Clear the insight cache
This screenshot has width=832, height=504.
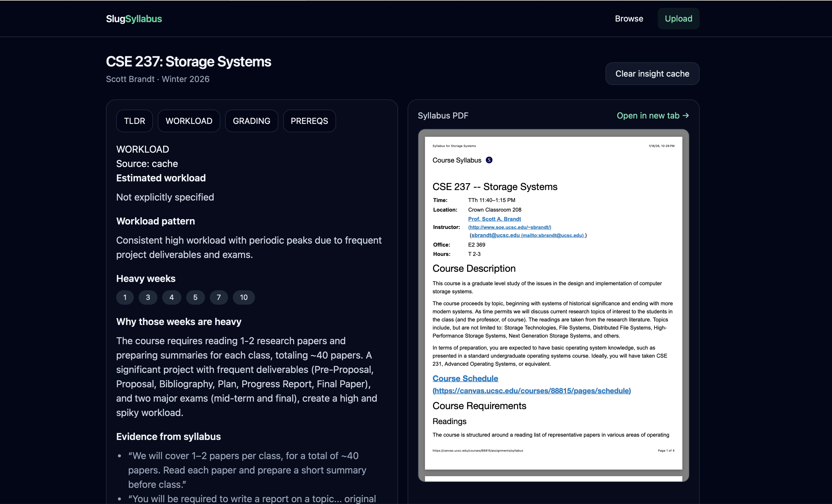click(652, 74)
